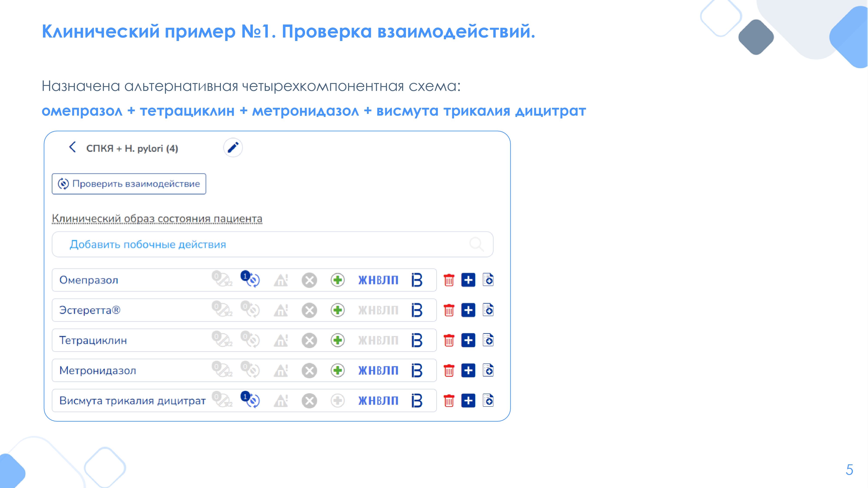This screenshot has width=868, height=488.
Task: Click ЖНВЛП label in Висмута row
Action: 378,400
